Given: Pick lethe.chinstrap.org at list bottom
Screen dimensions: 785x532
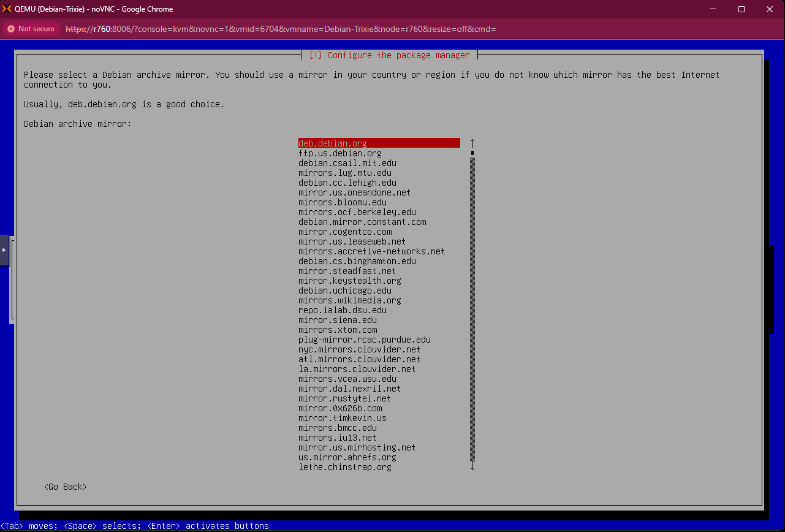Looking at the screenshot, I should pos(345,467).
